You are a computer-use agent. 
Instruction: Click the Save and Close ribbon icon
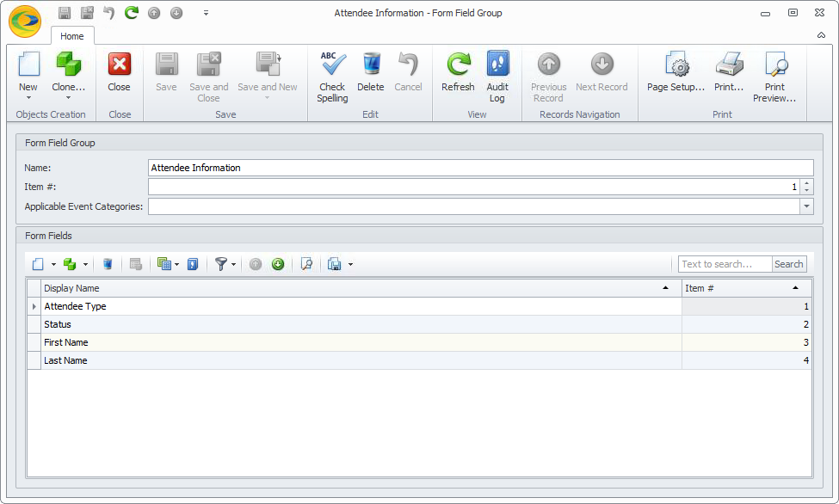(x=209, y=65)
